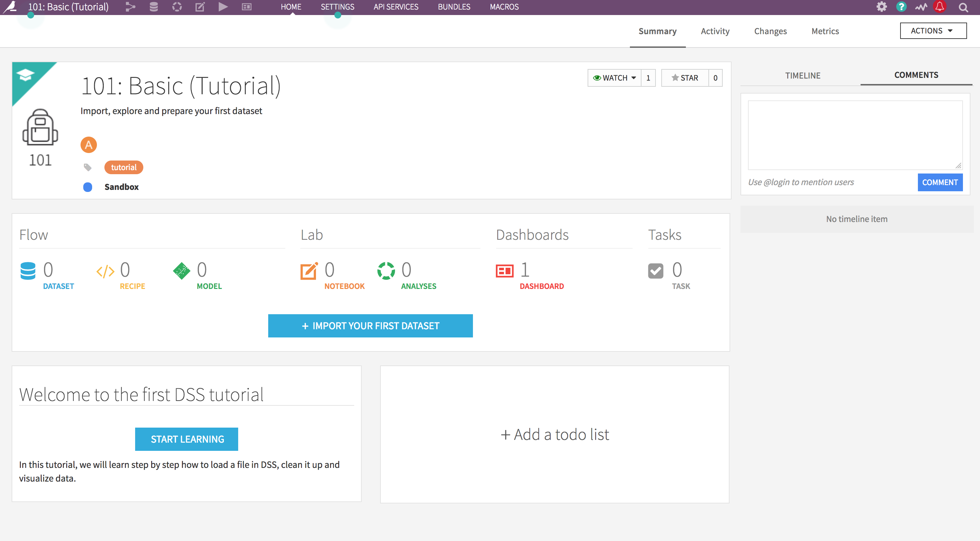Open the notifications bell icon

pyautogui.click(x=940, y=7)
